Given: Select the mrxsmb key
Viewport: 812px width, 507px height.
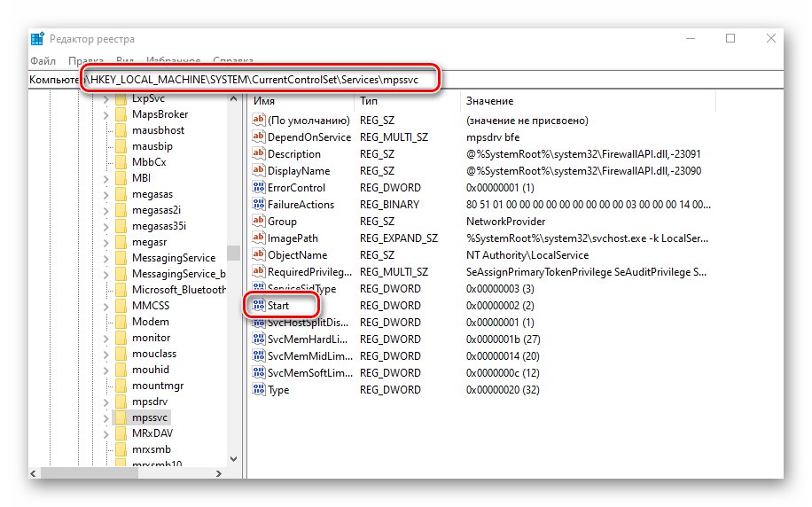Looking at the screenshot, I should (152, 449).
